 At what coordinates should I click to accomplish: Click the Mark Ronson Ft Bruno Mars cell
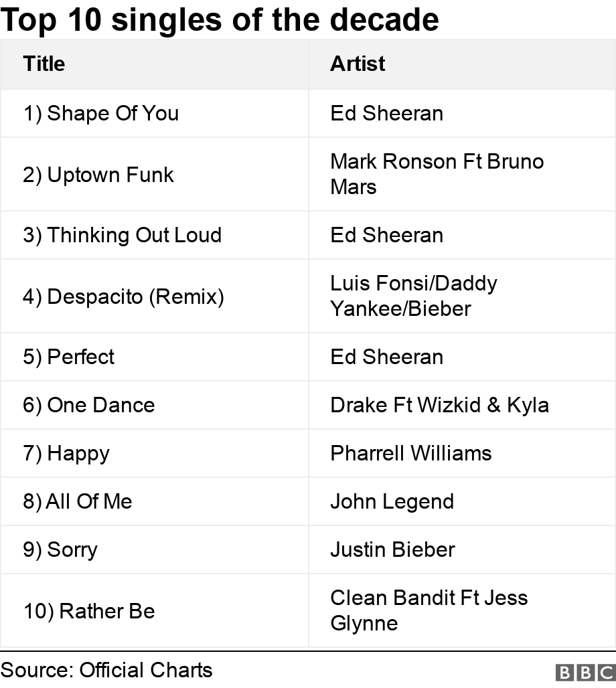pyautogui.click(x=437, y=174)
